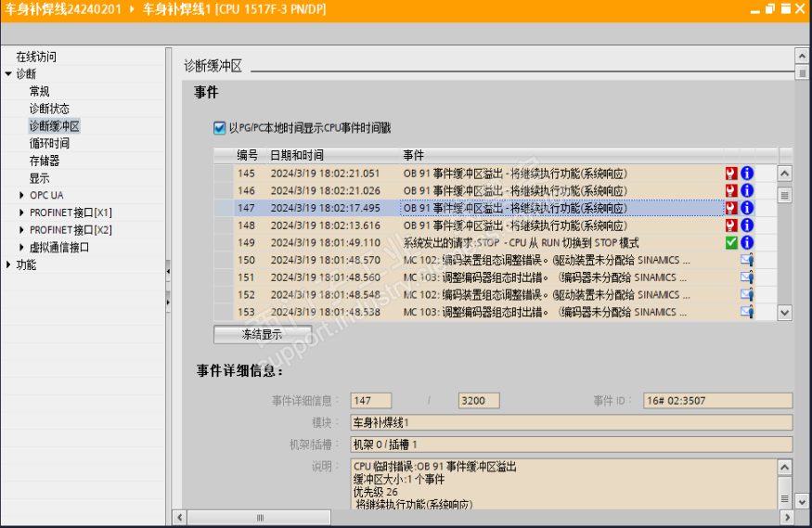Click the blue info icon in row 145
The image size is (812, 528).
click(747, 174)
